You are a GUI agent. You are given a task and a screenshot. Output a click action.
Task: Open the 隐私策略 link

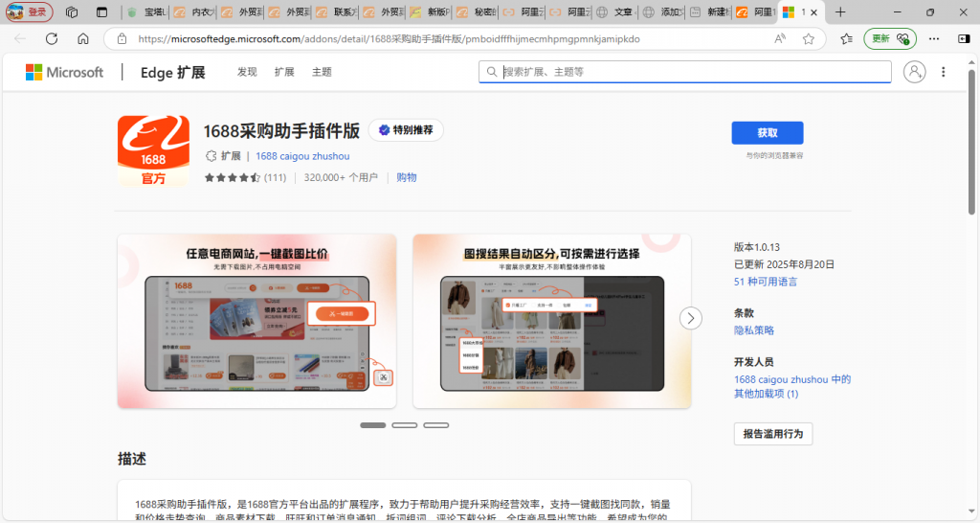point(754,330)
